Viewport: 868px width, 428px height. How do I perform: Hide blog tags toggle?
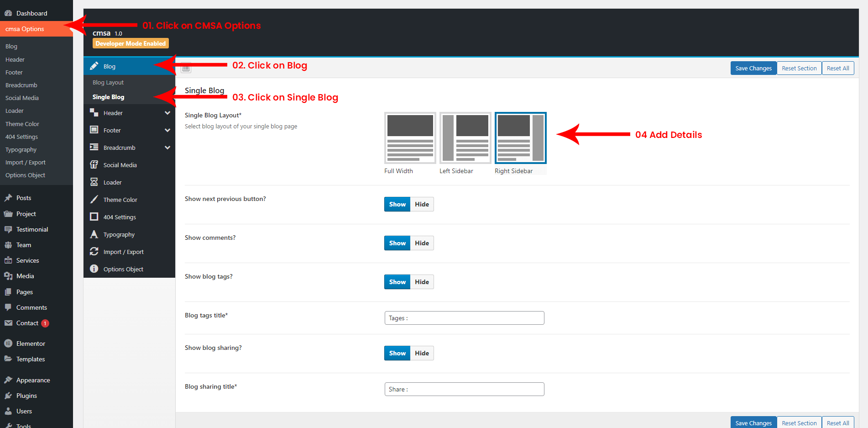point(422,282)
